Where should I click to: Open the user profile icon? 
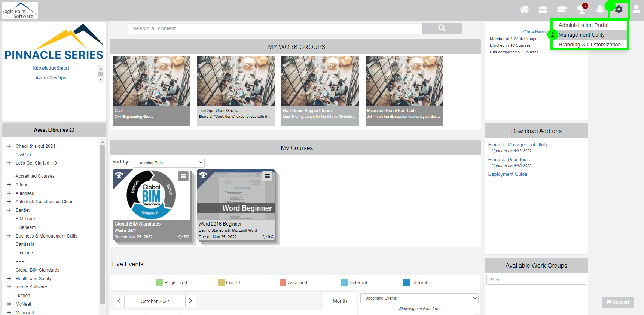coord(636,9)
